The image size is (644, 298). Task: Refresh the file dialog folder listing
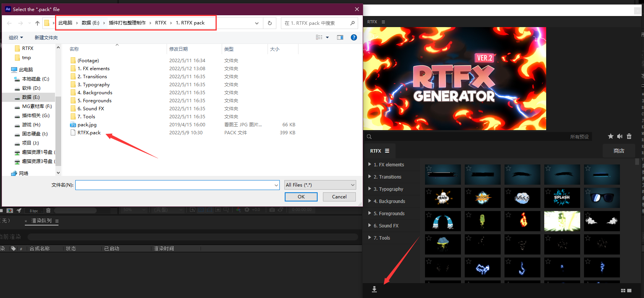270,23
